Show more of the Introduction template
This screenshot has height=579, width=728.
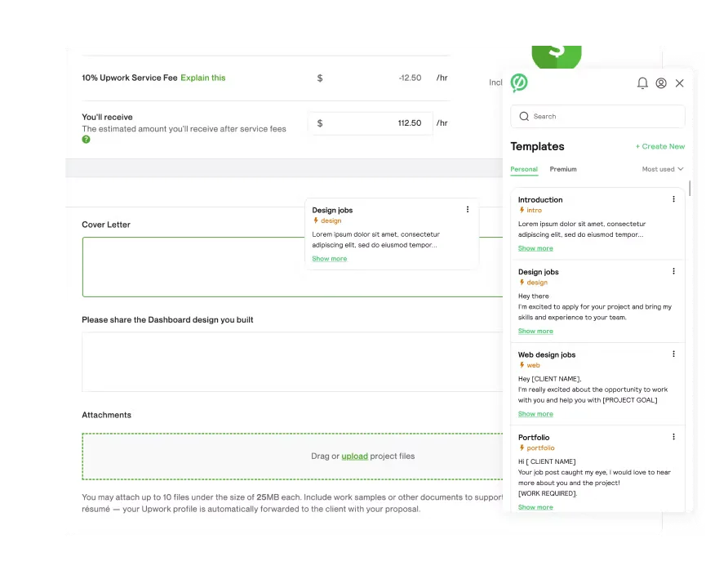pos(535,248)
